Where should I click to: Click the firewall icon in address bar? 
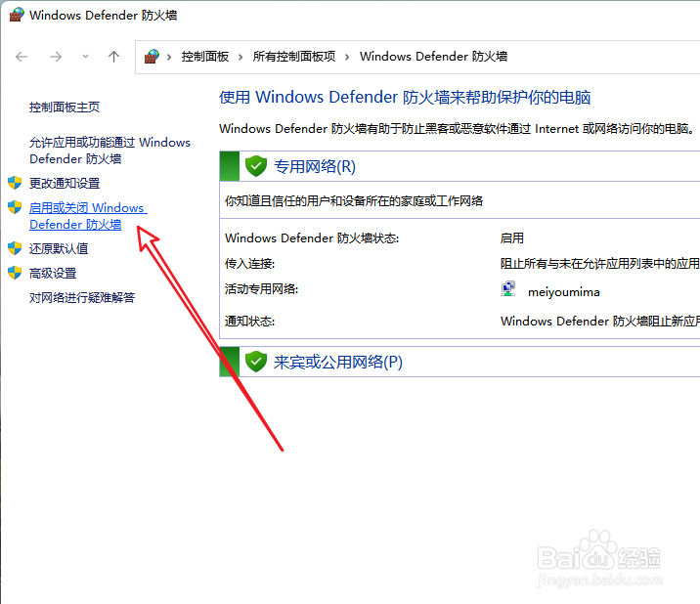tap(152, 57)
